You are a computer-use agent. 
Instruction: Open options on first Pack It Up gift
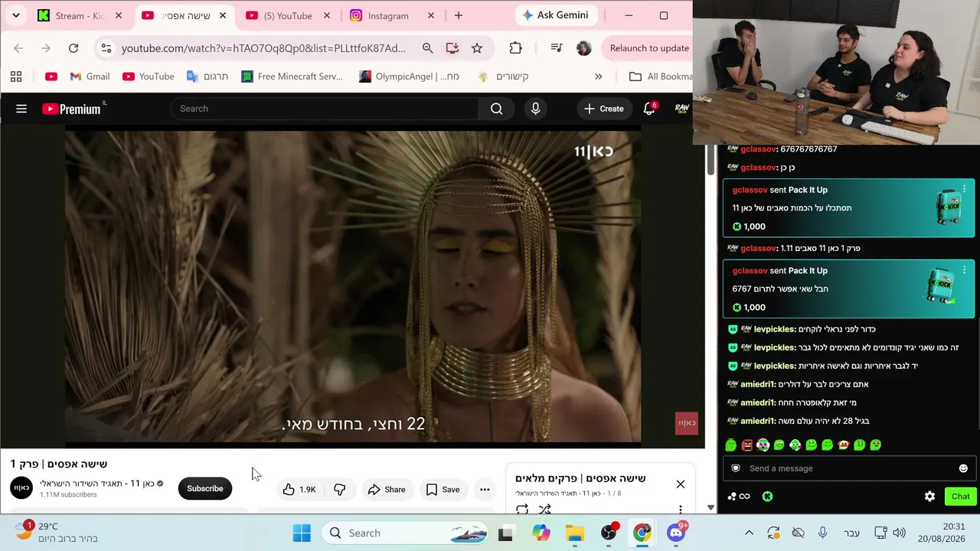point(965,189)
